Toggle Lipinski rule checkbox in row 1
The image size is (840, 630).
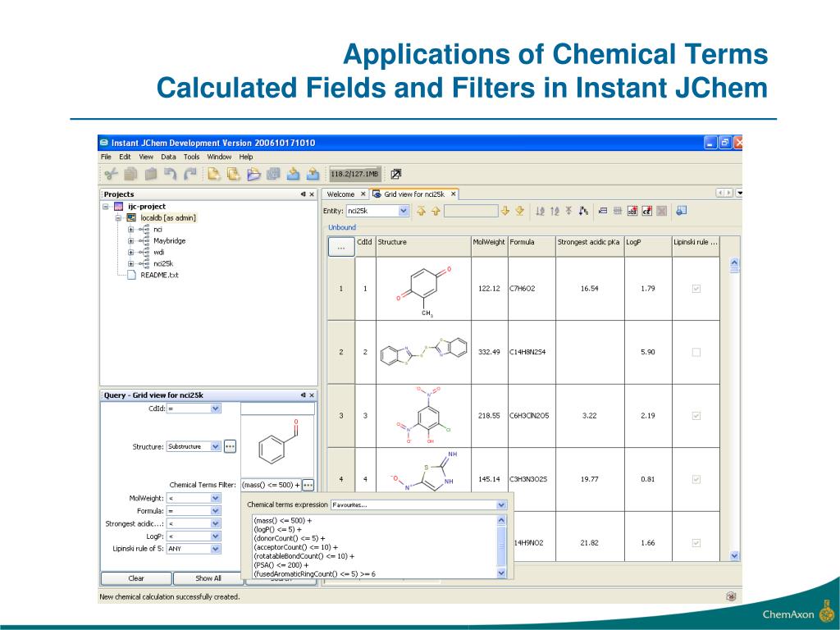click(x=696, y=289)
